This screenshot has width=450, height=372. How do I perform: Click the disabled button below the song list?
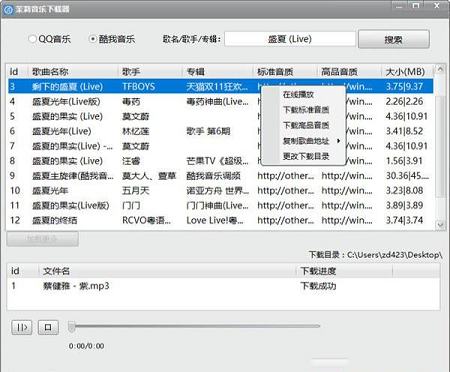42,239
